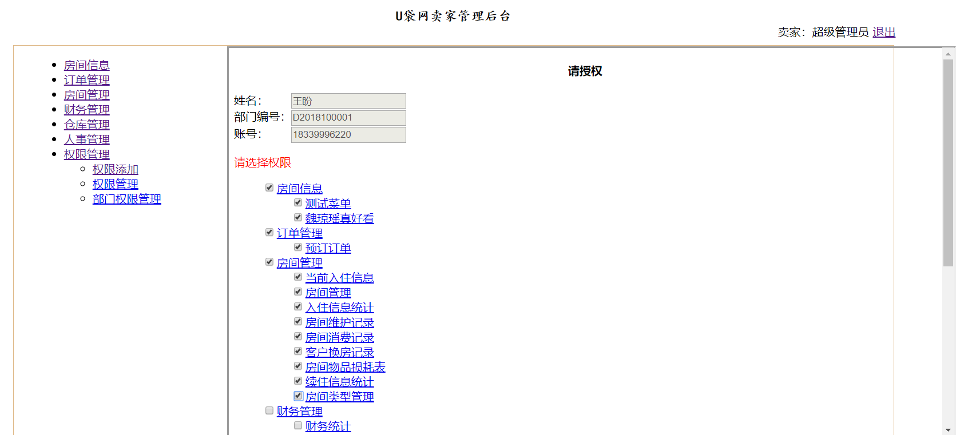980x435 pixels.
Task: Uncheck the 测试菜单 checkbox
Action: (298, 202)
